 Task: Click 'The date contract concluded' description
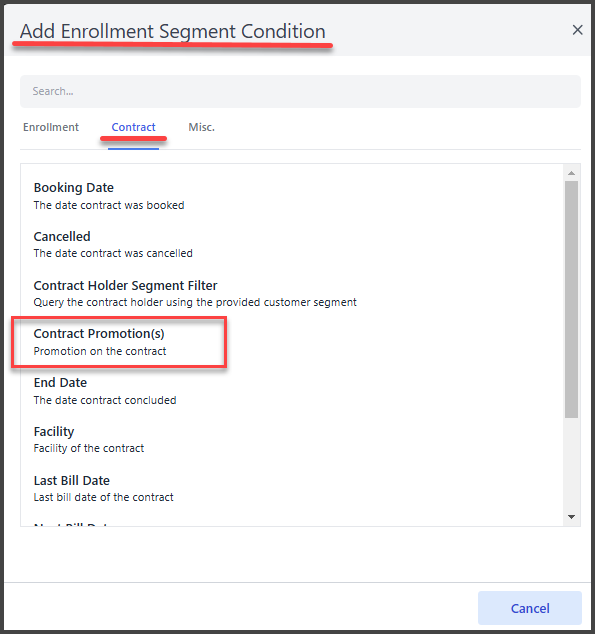click(105, 400)
